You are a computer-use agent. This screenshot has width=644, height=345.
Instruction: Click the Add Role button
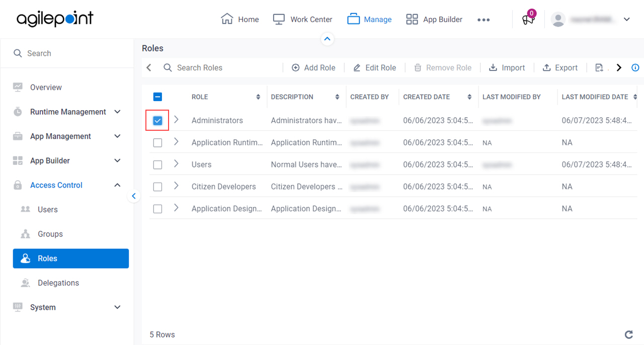tap(313, 67)
